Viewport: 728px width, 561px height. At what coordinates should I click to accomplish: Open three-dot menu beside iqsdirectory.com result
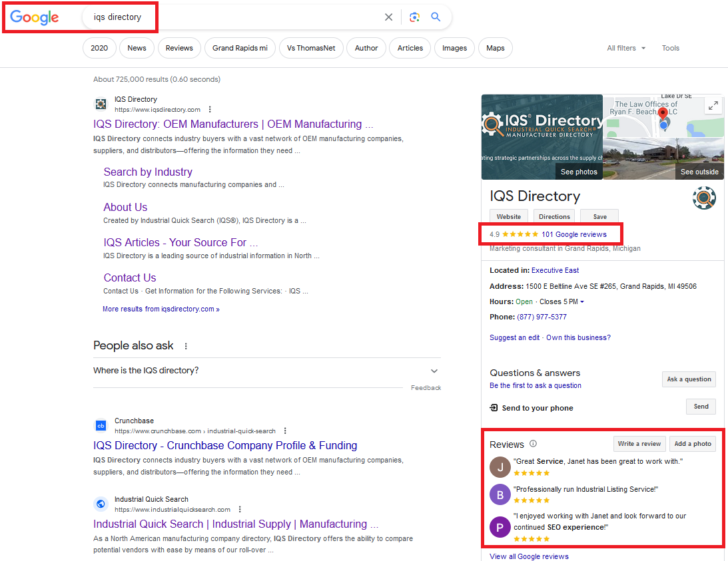[210, 110]
